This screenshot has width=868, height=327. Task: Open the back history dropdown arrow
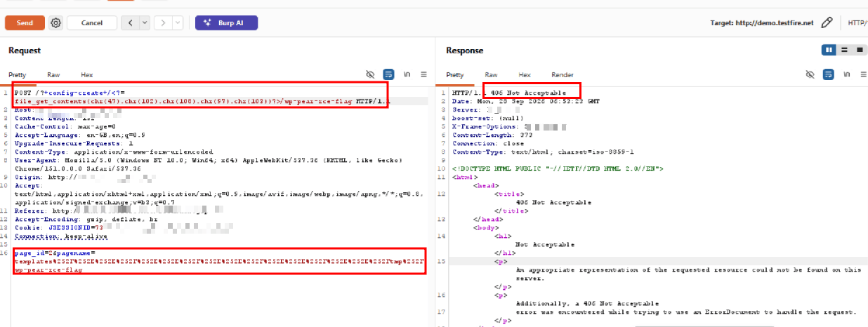point(145,22)
